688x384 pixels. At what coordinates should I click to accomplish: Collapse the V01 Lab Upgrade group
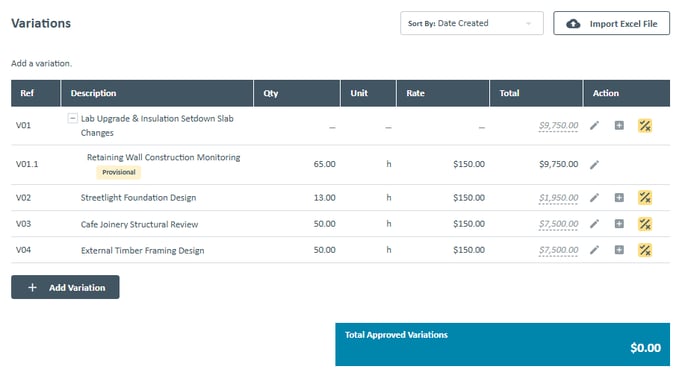click(73, 118)
